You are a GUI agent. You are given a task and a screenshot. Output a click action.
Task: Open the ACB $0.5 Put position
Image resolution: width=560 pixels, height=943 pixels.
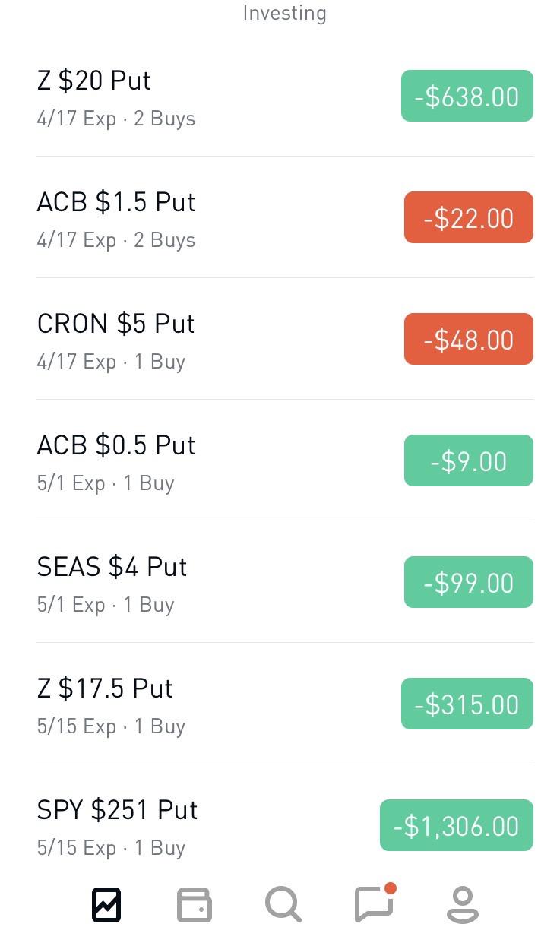(x=115, y=461)
